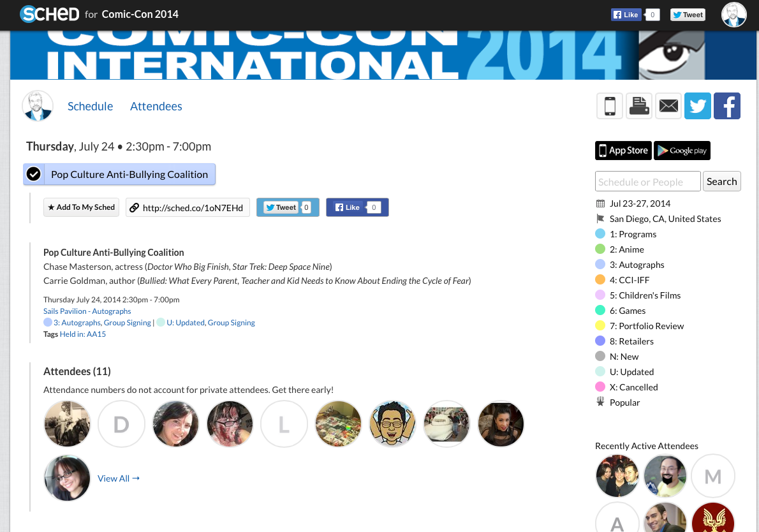Click the calendar icon beside the dates
759x532 pixels.
click(x=600, y=203)
